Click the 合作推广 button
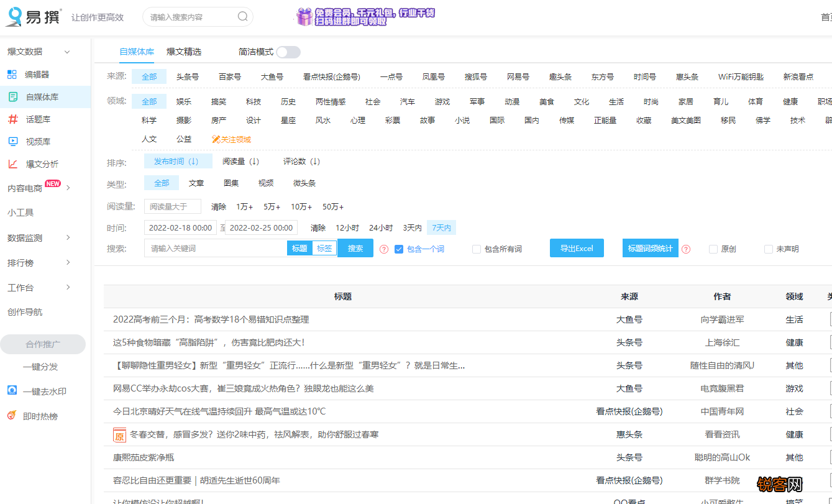The width and height of the screenshot is (832, 504). click(43, 344)
